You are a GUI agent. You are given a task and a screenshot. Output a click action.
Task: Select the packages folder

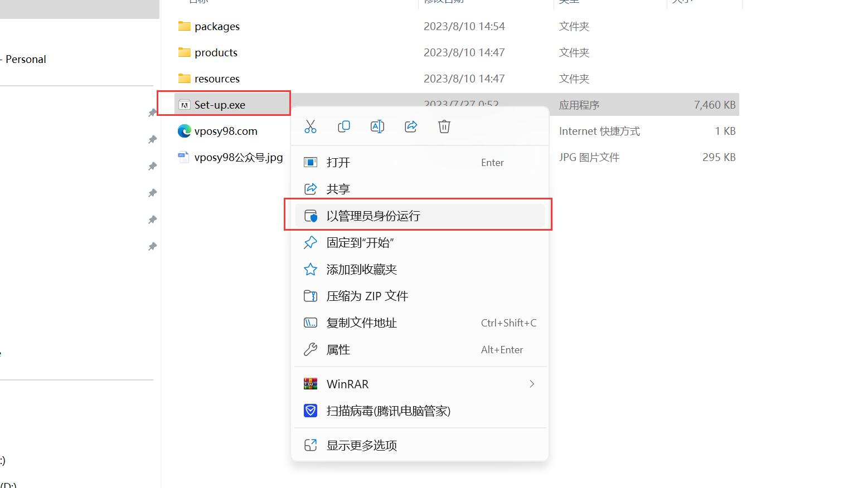coord(217,26)
